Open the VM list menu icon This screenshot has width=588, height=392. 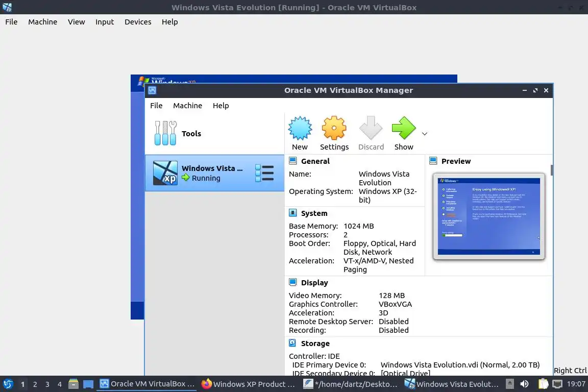pos(264,173)
